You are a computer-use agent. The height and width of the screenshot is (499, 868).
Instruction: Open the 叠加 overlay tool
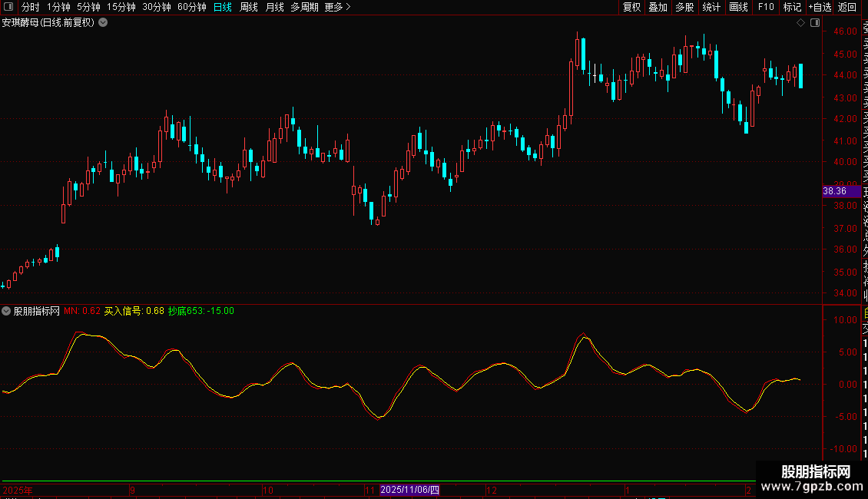pyautogui.click(x=658, y=7)
